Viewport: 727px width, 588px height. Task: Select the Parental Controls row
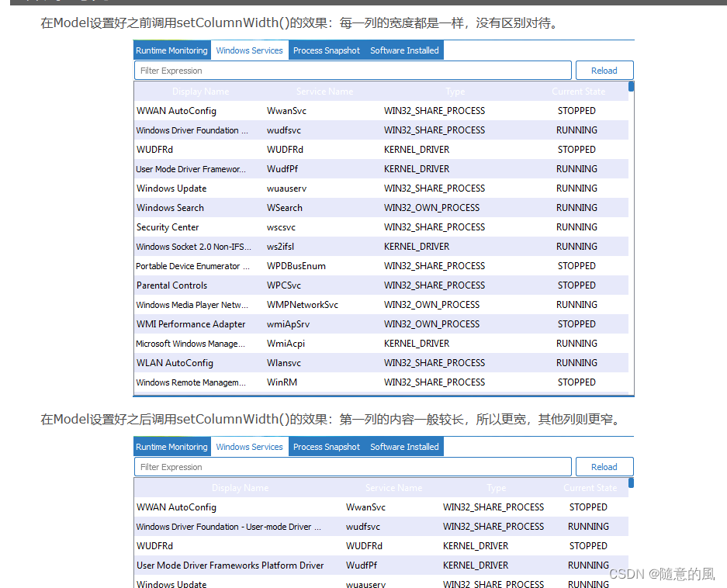coord(381,285)
